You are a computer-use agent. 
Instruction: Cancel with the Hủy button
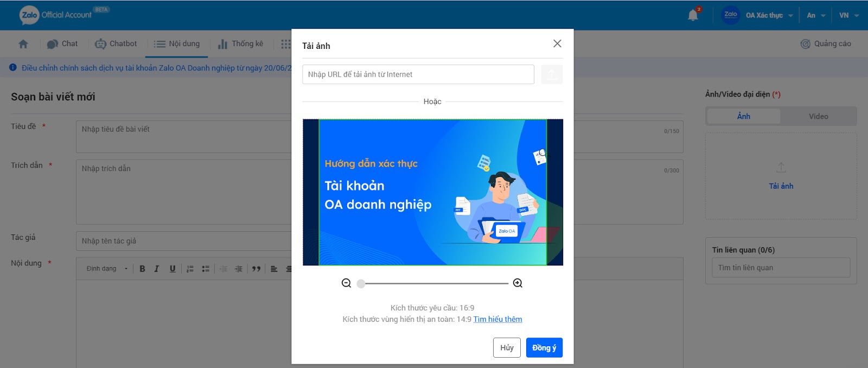[x=507, y=348]
